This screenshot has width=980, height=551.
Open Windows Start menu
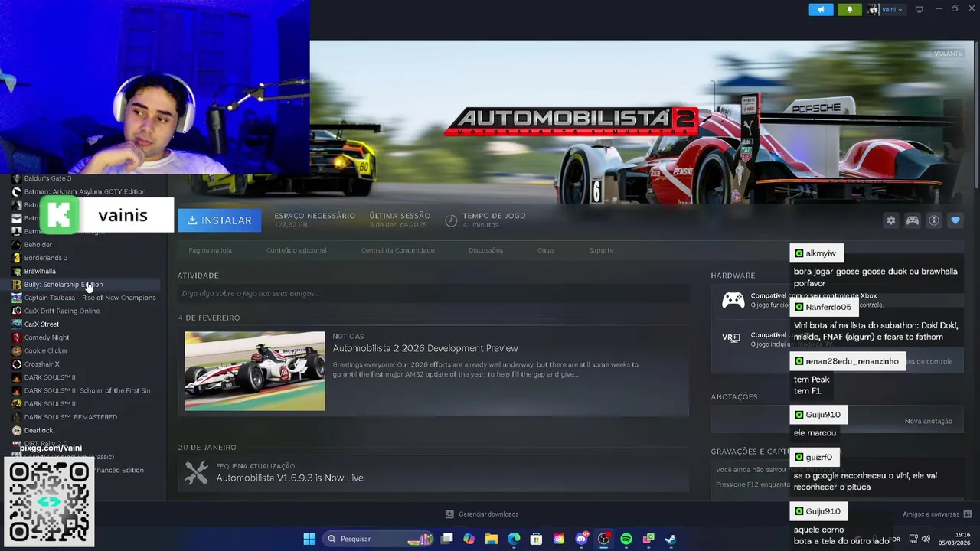coord(309,539)
